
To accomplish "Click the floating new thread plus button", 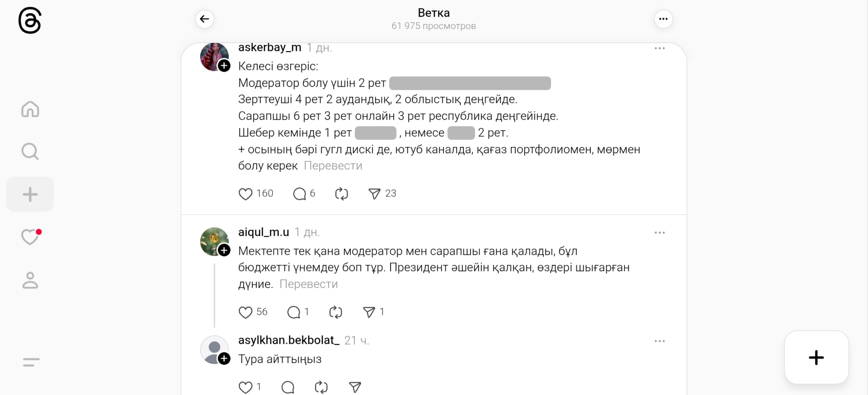I will (816, 357).
